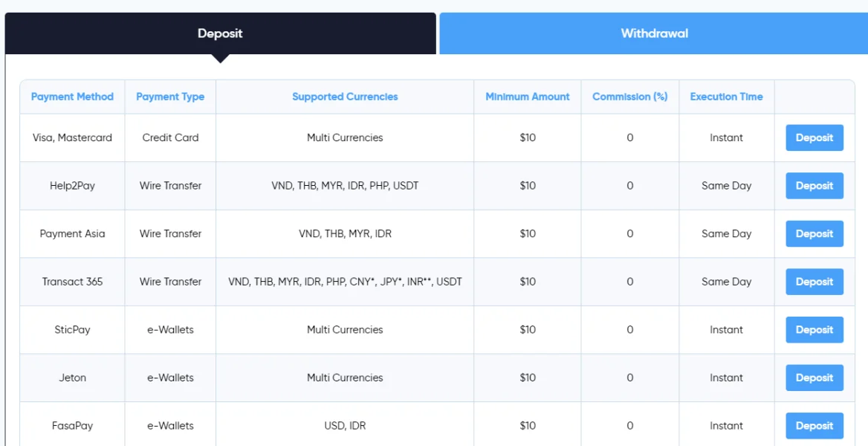Select the Payment Asia method name
The width and height of the screenshot is (868, 446).
(x=72, y=233)
